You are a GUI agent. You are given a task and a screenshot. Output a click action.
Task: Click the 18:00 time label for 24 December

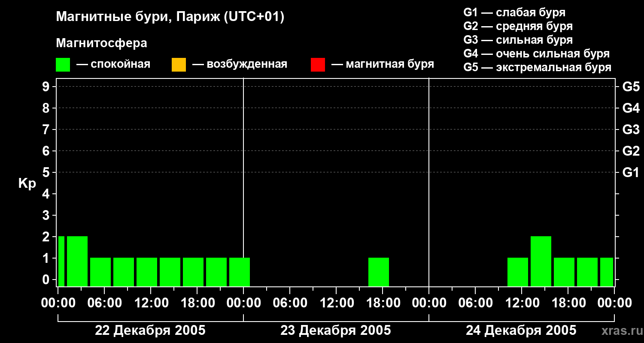point(568,303)
